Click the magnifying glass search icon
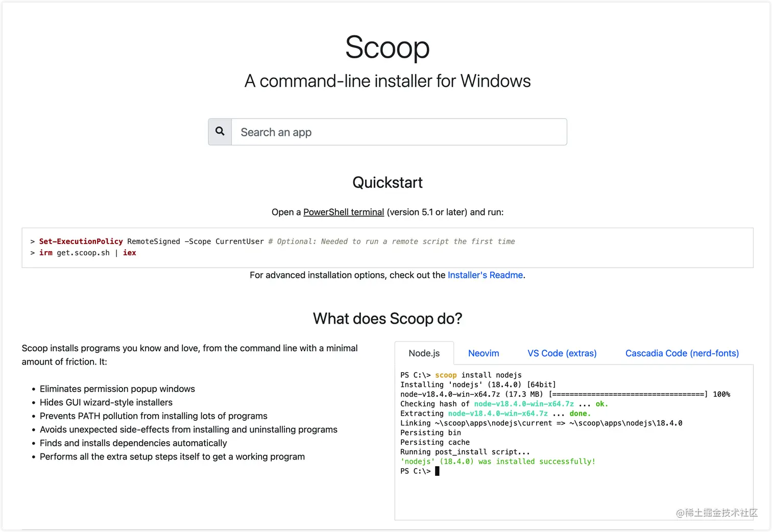Image resolution: width=772 pixels, height=532 pixels. coord(220,132)
